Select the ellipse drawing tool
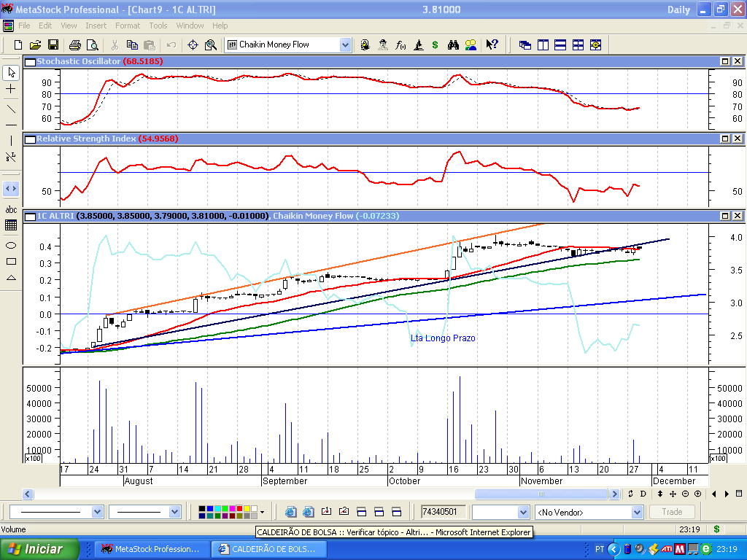The height and width of the screenshot is (560, 747). [x=11, y=245]
